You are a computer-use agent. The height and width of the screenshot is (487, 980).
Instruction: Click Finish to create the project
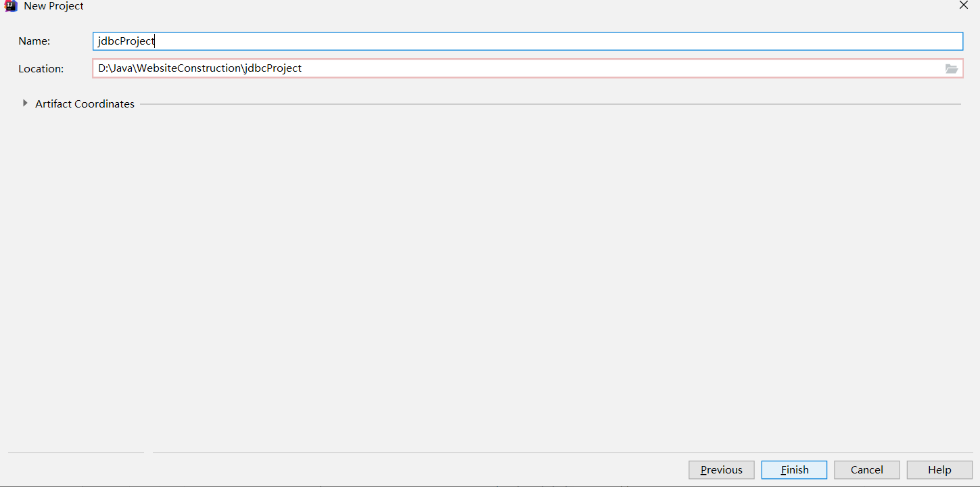794,469
